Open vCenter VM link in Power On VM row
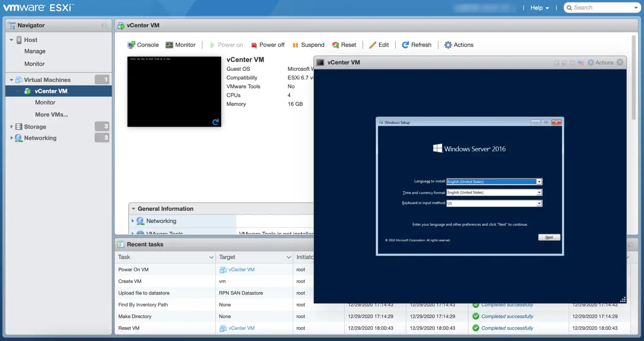Viewport: 644px width, 341px height. tap(241, 269)
